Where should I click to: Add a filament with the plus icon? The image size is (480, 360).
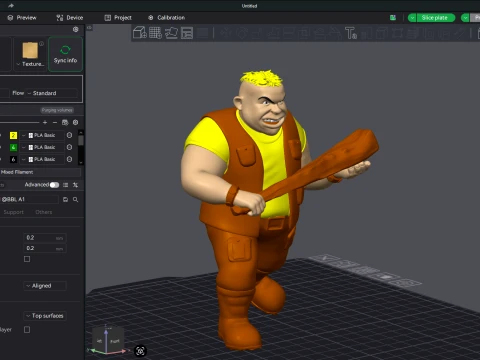coord(45,122)
